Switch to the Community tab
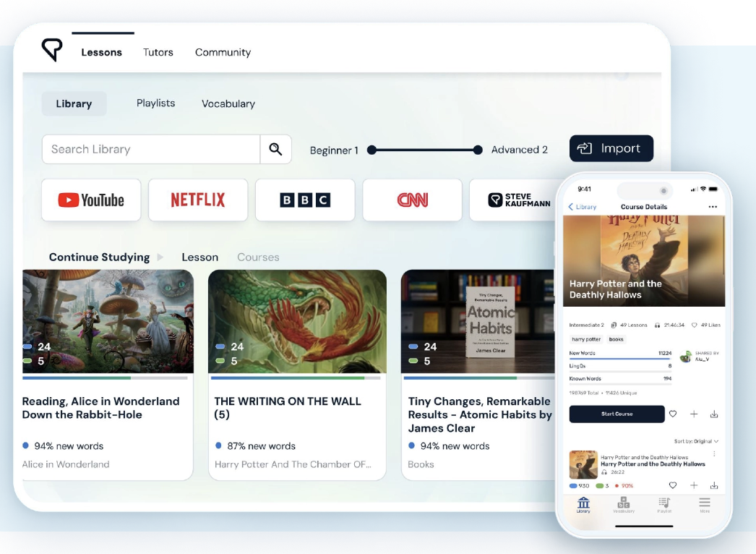The image size is (756, 554). (223, 52)
